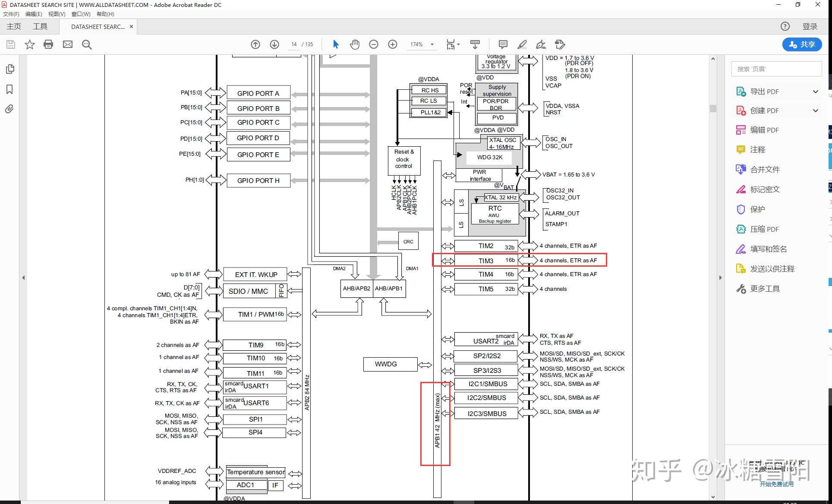This screenshot has height=504, width=832.
Task: Add a sticky note comment
Action: coord(503,44)
